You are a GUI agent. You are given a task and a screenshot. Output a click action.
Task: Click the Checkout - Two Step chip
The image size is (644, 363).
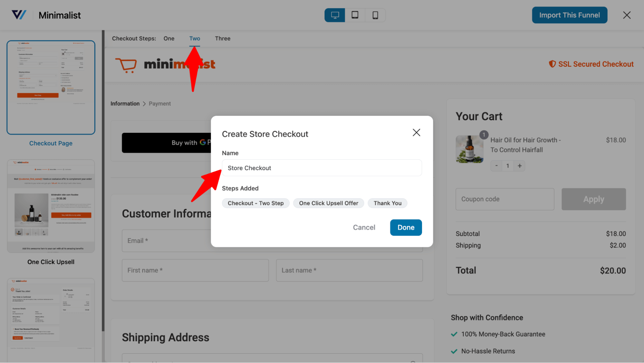click(255, 203)
